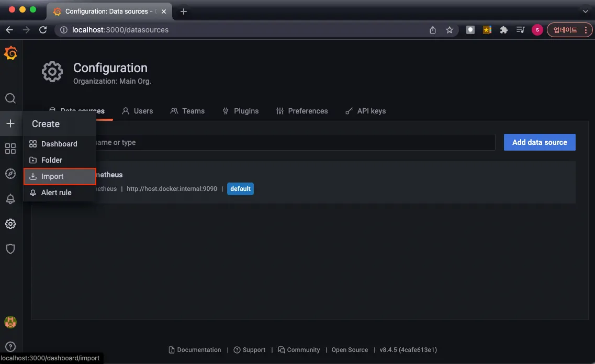Click the Configuration page heading
595x364 pixels.
[110, 68]
